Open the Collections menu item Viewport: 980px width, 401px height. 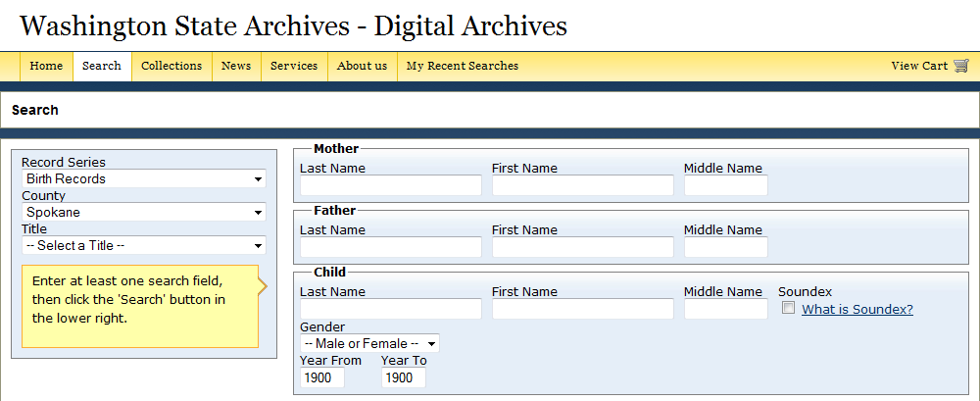tap(171, 66)
